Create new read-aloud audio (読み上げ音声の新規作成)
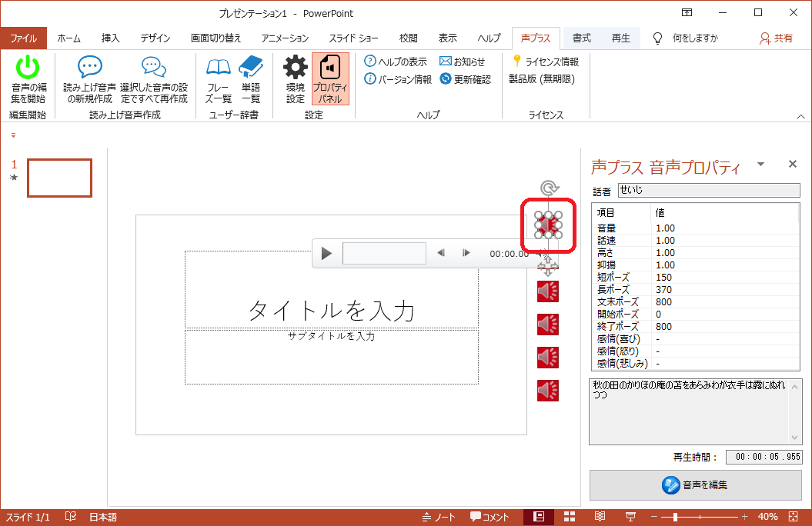 (x=89, y=79)
